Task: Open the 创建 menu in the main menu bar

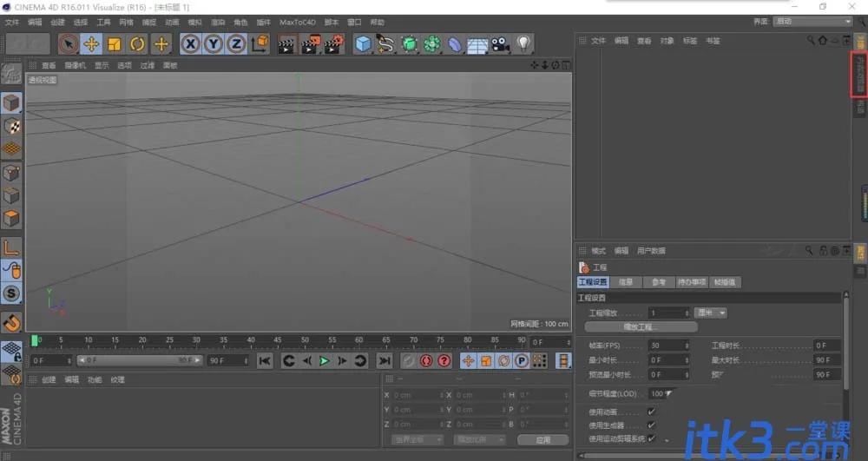Action: 57,22
